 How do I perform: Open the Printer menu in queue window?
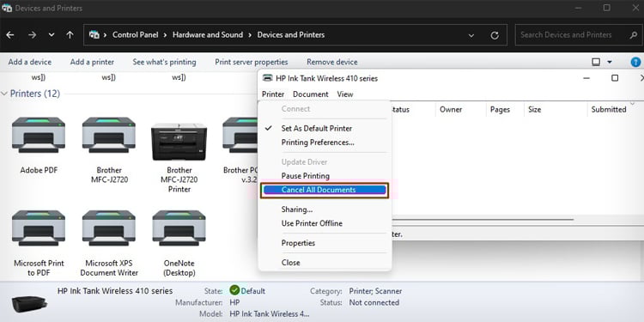click(x=273, y=94)
